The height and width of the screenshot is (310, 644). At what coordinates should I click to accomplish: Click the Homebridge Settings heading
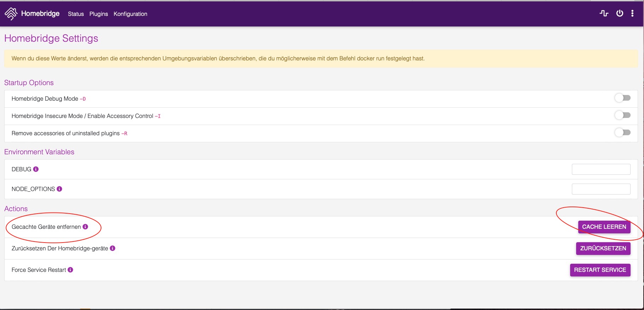(x=51, y=38)
